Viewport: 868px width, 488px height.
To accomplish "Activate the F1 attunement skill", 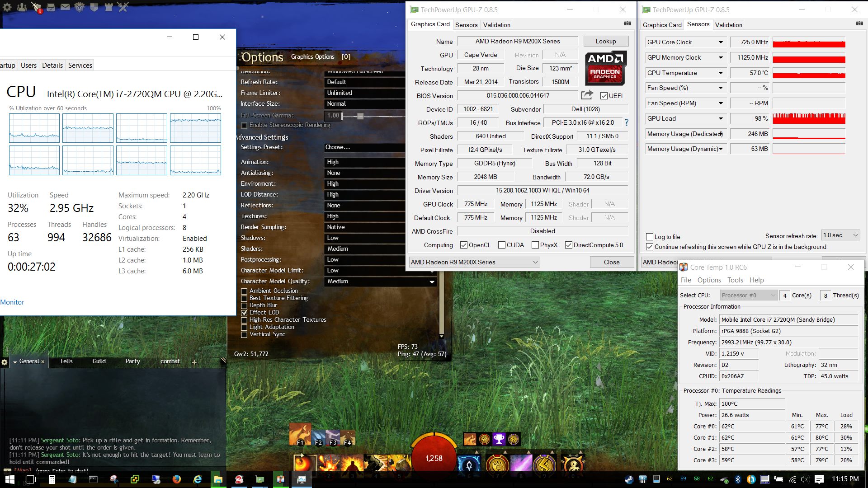I will (x=300, y=434).
